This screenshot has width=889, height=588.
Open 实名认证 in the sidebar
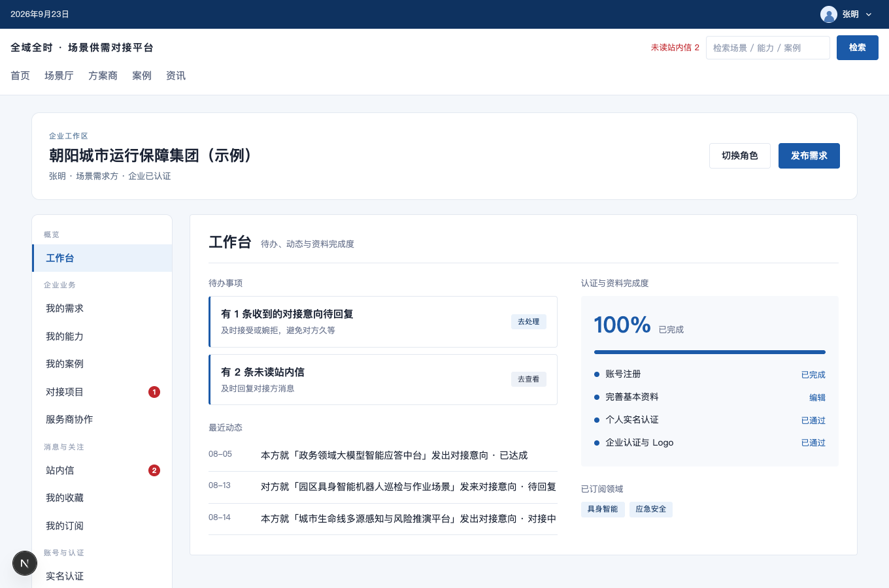point(102,576)
